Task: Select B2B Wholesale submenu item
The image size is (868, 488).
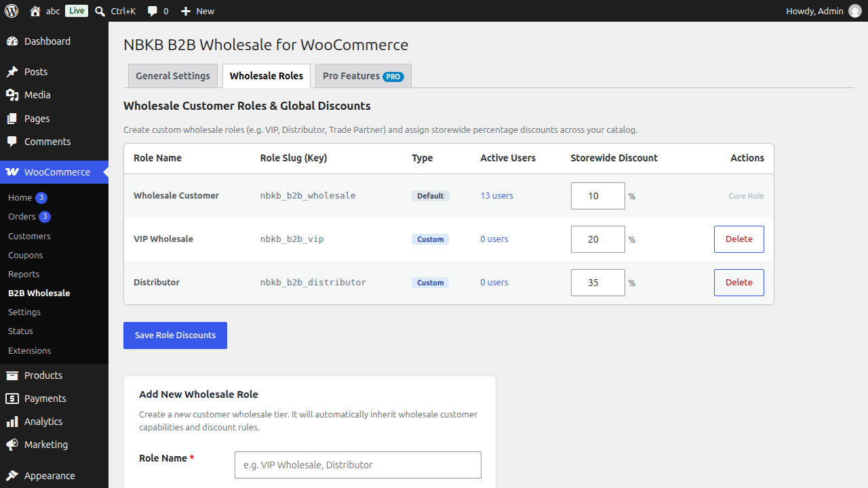Action: [39, 293]
